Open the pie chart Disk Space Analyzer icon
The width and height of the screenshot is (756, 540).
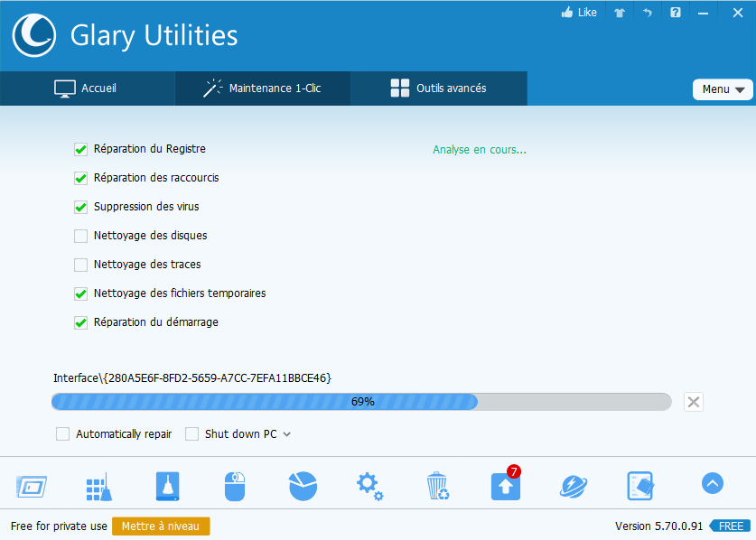(x=303, y=486)
